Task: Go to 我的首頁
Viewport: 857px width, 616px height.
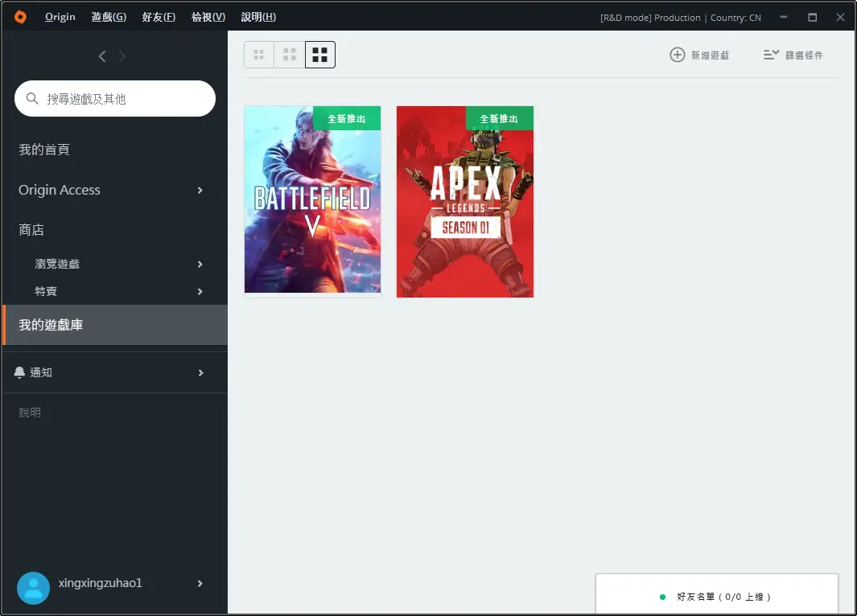Action: (44, 150)
